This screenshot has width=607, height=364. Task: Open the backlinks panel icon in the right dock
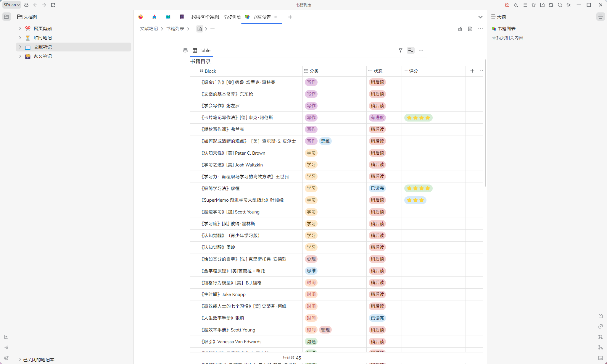pyautogui.click(x=600, y=326)
